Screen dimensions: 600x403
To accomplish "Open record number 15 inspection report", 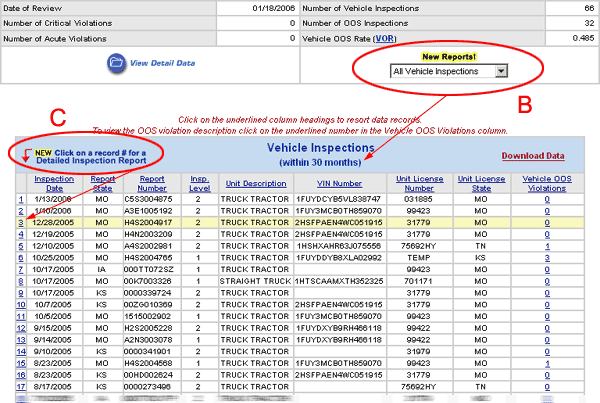I will (x=21, y=363).
